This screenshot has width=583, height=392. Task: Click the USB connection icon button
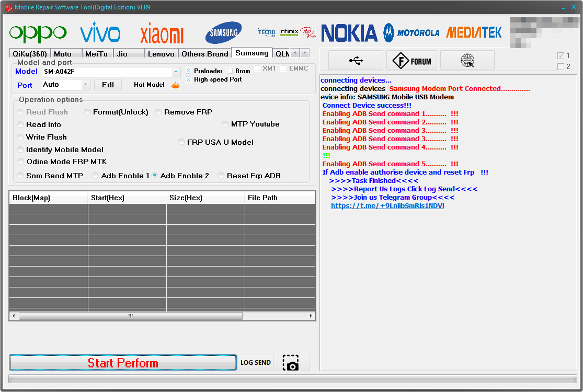click(356, 60)
